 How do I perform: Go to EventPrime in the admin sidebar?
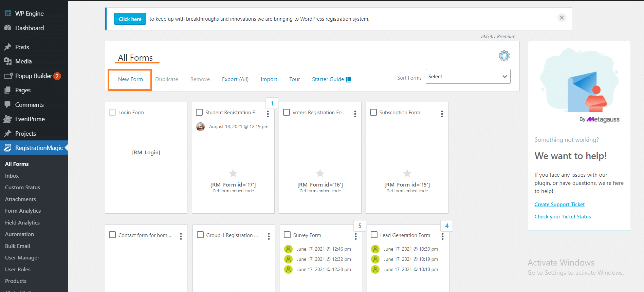(x=30, y=119)
